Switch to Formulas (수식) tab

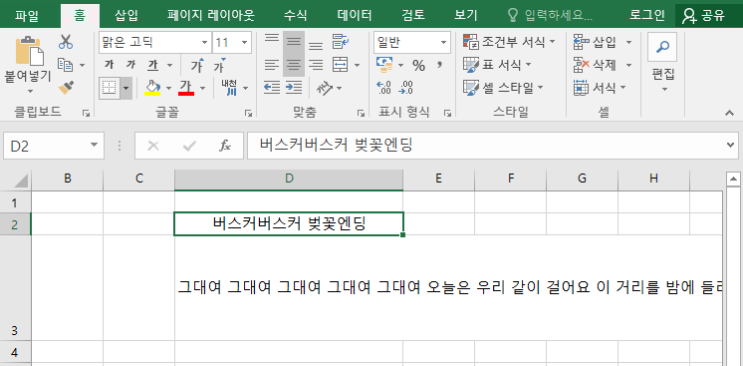295,15
